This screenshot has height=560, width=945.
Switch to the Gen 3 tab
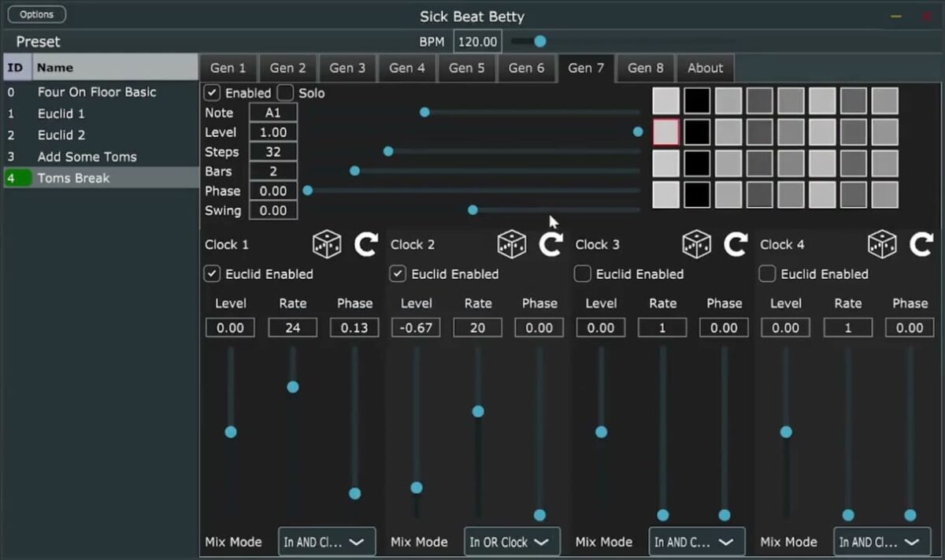347,68
